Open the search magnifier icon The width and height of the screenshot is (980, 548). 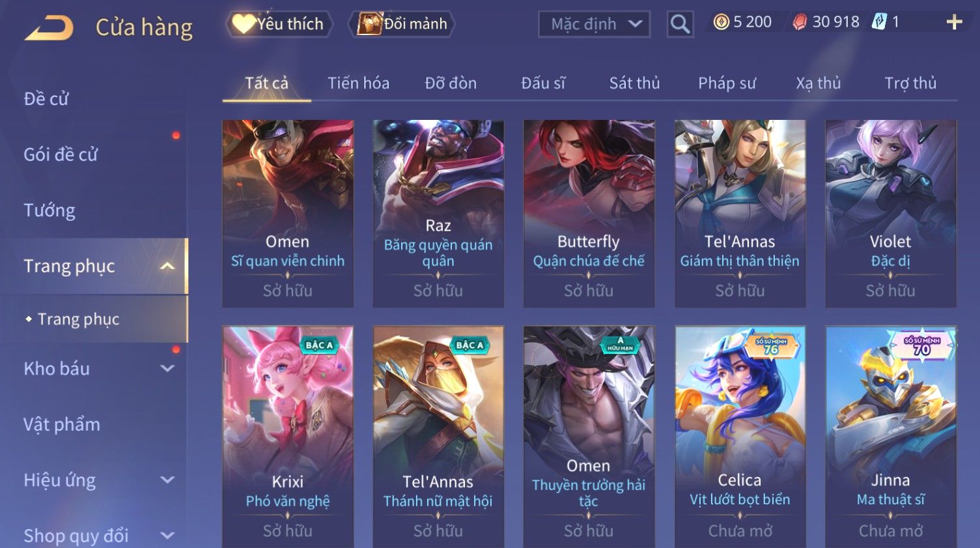680,25
